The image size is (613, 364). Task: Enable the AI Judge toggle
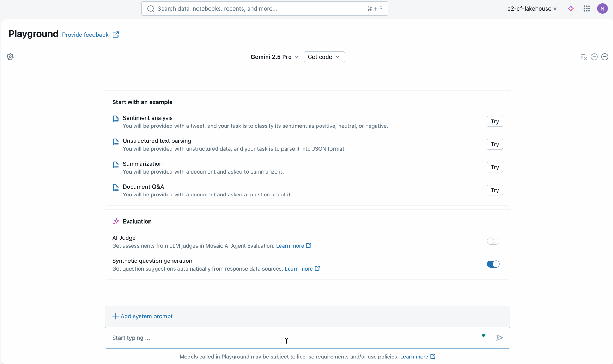click(493, 241)
